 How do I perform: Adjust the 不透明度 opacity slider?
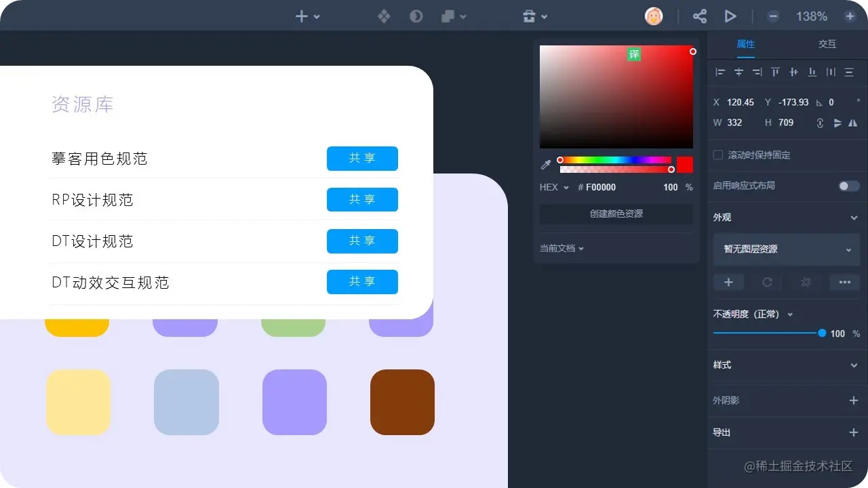[769, 333]
